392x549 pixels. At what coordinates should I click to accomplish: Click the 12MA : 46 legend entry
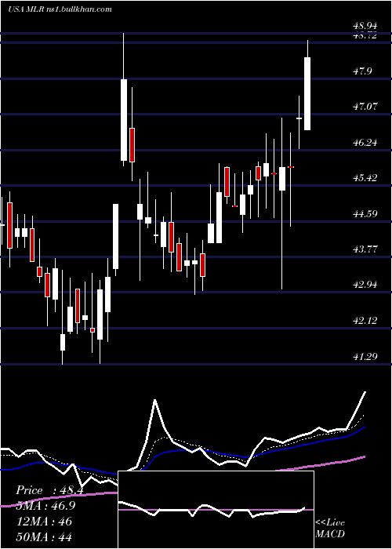click(x=44, y=522)
